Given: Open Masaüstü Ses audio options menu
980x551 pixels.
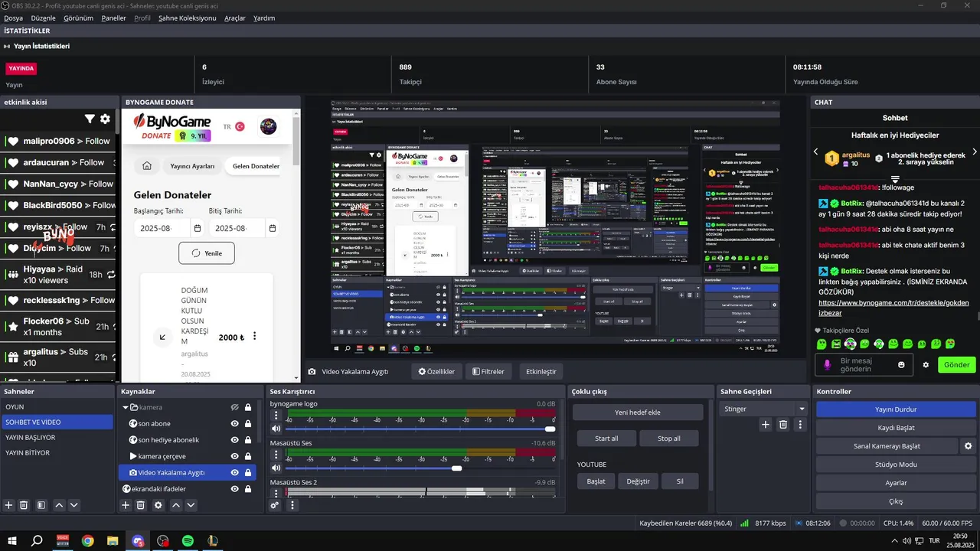Looking at the screenshot, I should [x=276, y=455].
